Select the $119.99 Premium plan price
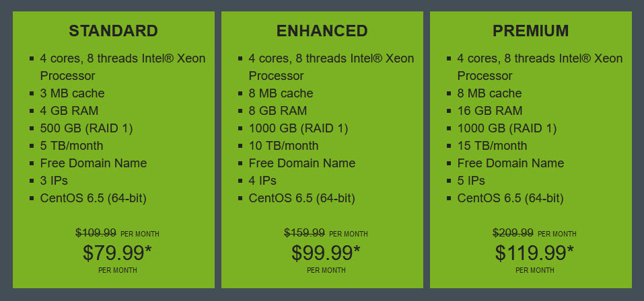Viewport: 644px width, 301px height. [x=534, y=253]
